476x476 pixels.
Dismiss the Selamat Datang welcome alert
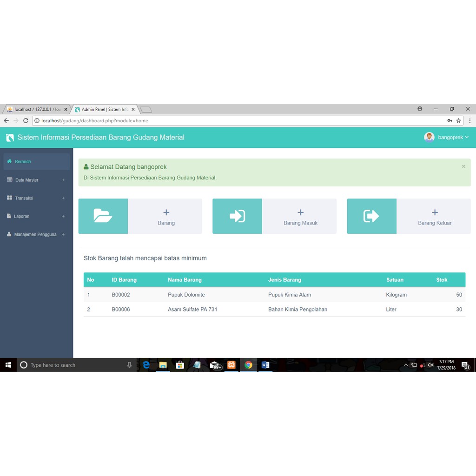click(463, 166)
